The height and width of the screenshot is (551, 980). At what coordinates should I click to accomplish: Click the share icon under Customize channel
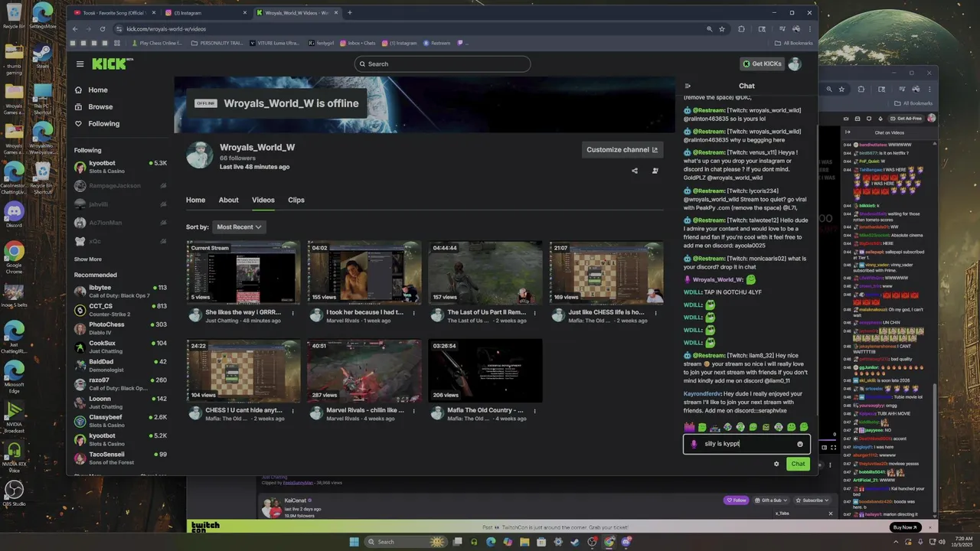click(635, 171)
